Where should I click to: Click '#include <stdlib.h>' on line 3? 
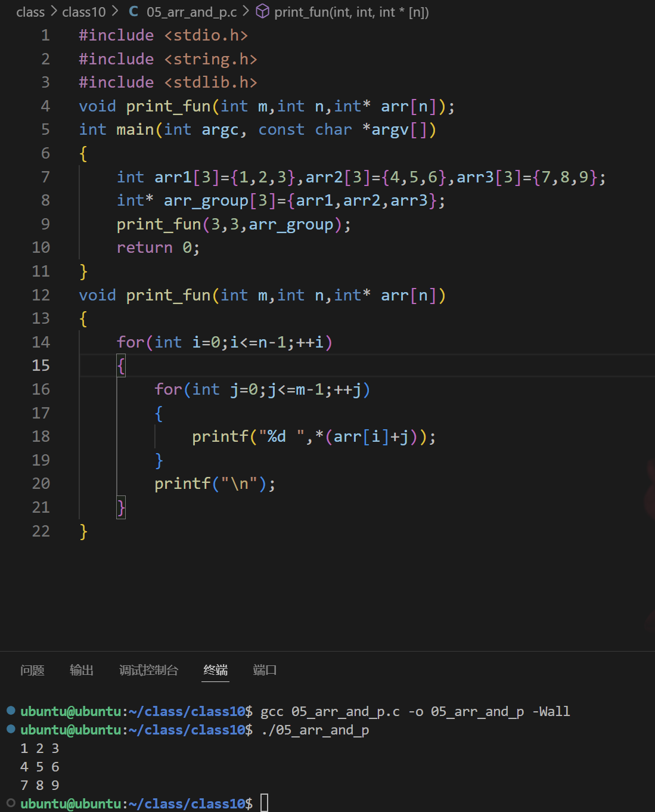[168, 82]
